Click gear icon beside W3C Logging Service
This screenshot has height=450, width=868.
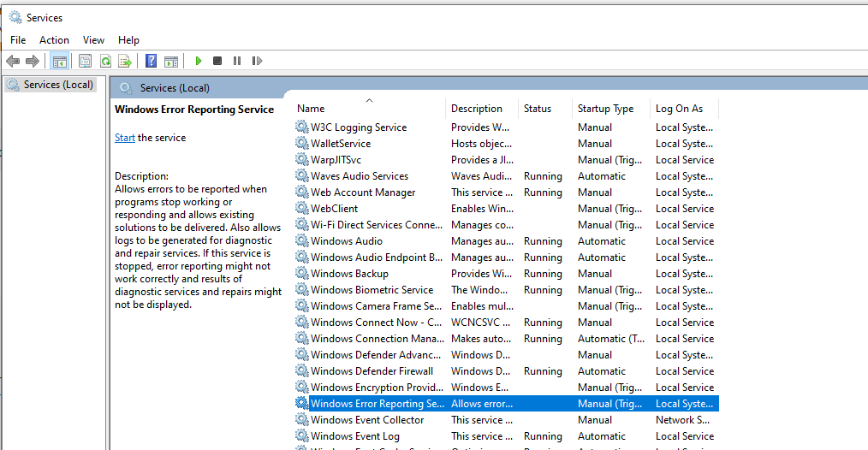point(301,127)
